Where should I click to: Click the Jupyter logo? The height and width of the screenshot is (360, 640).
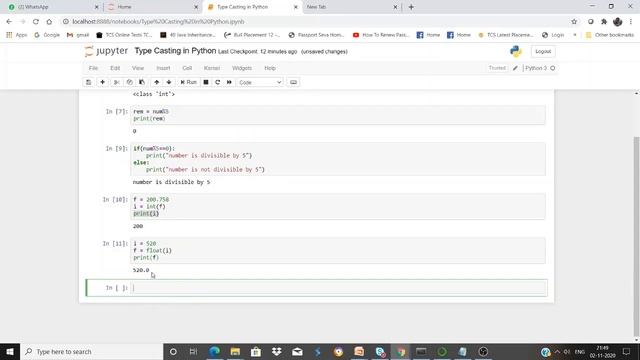(x=106, y=51)
